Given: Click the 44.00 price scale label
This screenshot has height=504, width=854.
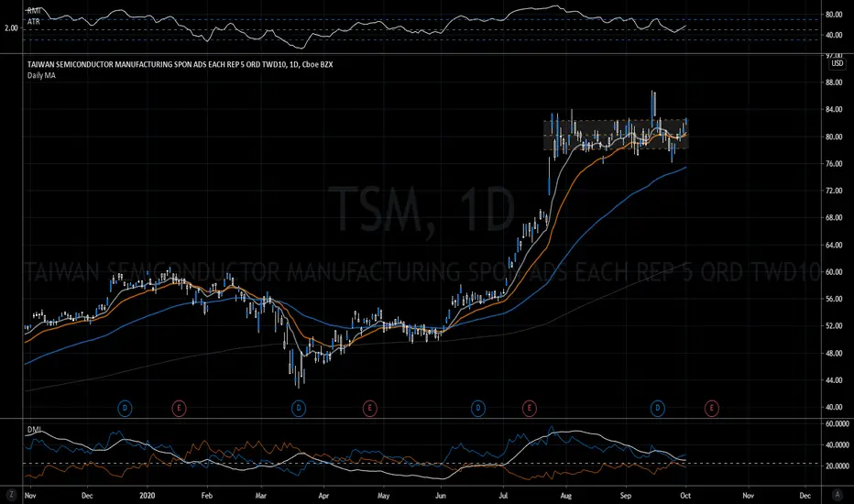Looking at the screenshot, I should point(834,380).
